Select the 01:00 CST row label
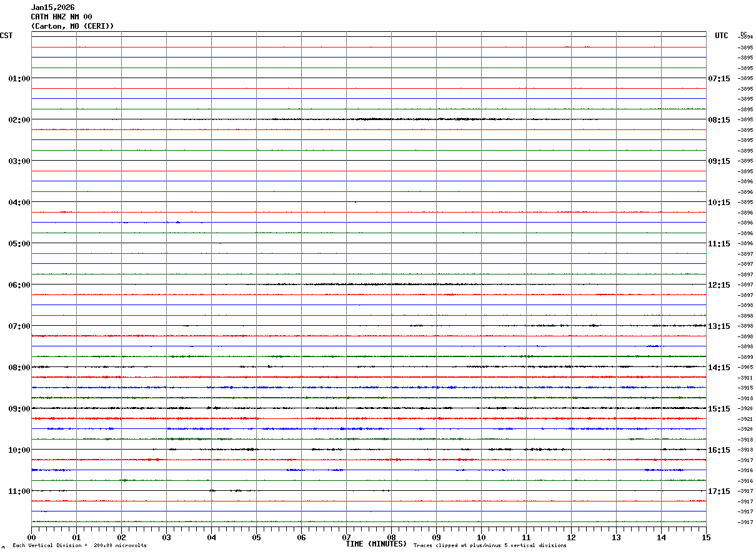 [19, 79]
